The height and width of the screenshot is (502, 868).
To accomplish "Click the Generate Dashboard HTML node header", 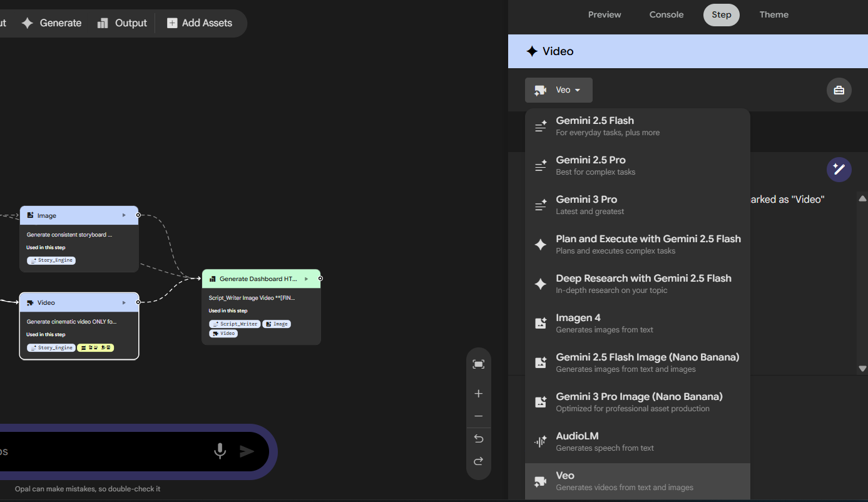I will tap(261, 279).
